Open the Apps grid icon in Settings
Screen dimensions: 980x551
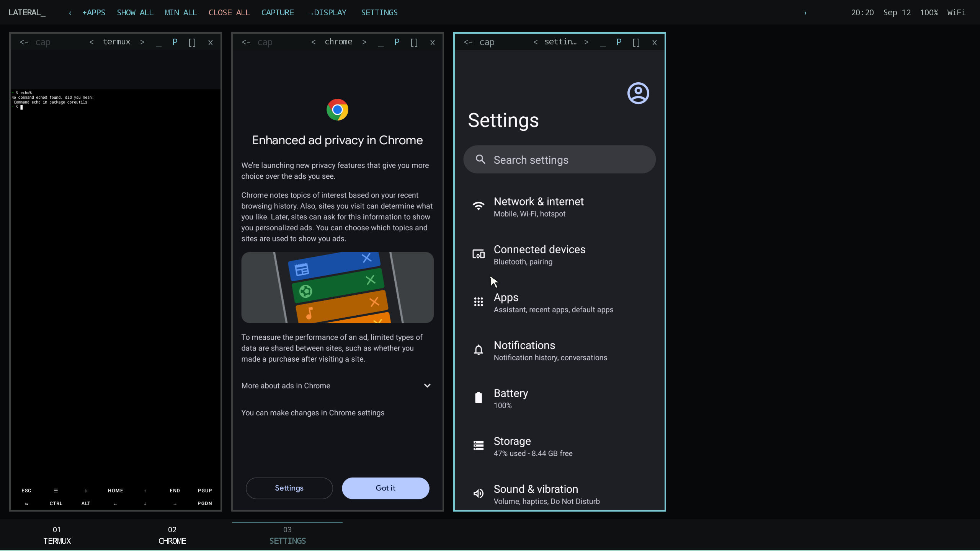click(479, 302)
